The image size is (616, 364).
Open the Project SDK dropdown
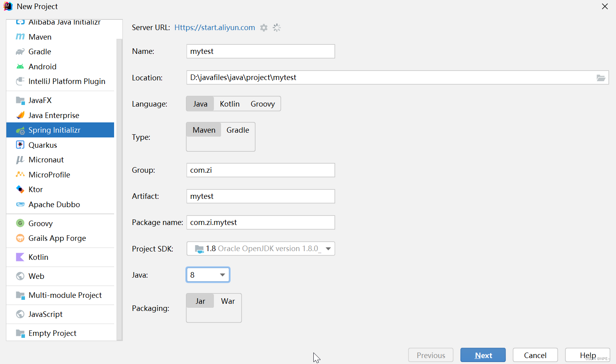tap(261, 249)
